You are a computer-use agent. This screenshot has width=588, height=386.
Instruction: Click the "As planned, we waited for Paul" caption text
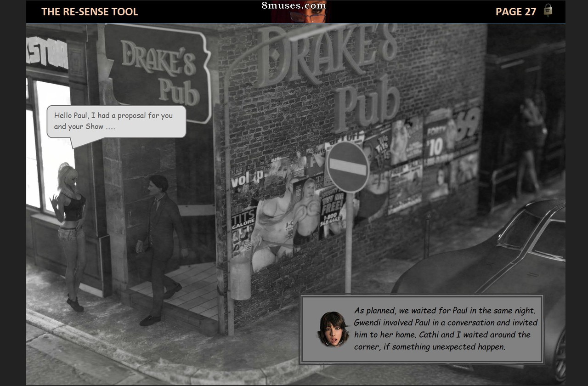(x=446, y=329)
